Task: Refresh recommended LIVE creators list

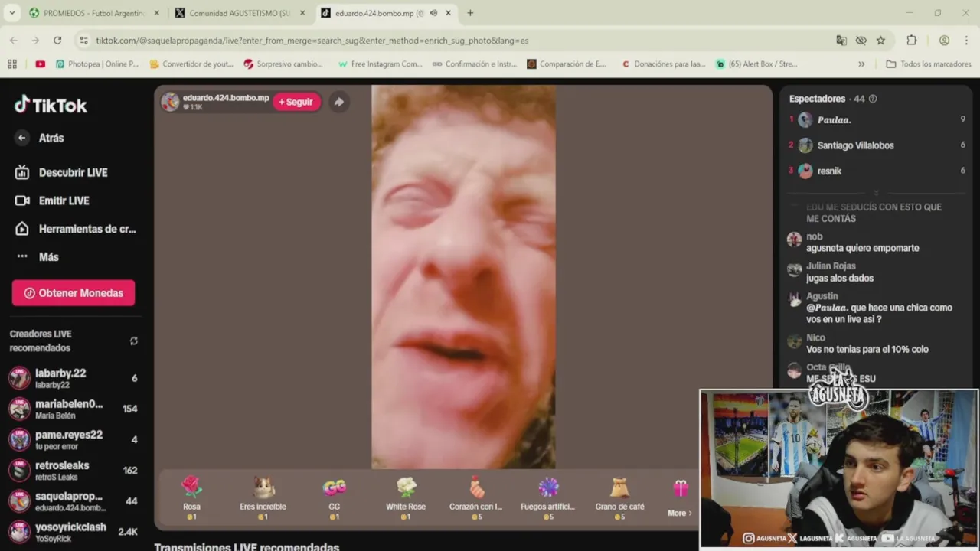Action: click(134, 341)
